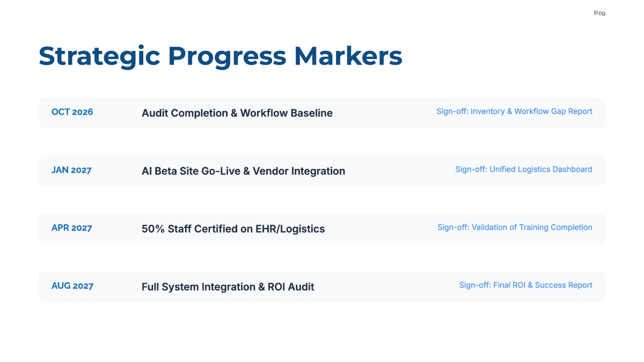Click 50% Staff Certified on EHR/Logistics text
This screenshot has width=644, height=362.
(233, 229)
